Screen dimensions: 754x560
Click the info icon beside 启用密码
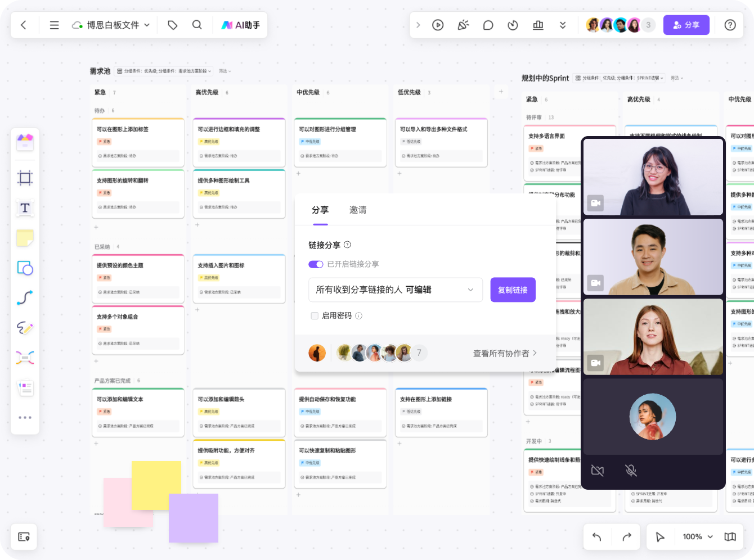coord(358,315)
